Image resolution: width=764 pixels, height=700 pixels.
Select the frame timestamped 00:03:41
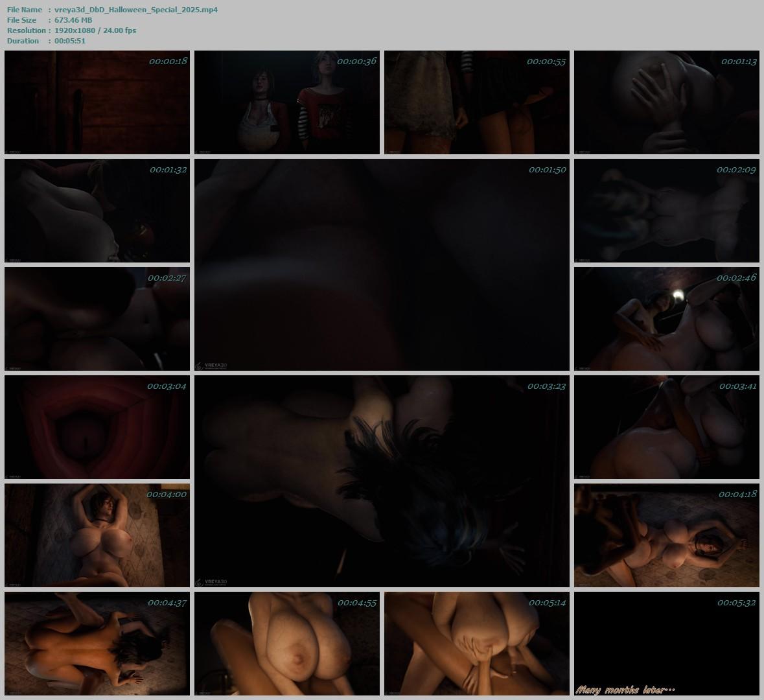666,426
